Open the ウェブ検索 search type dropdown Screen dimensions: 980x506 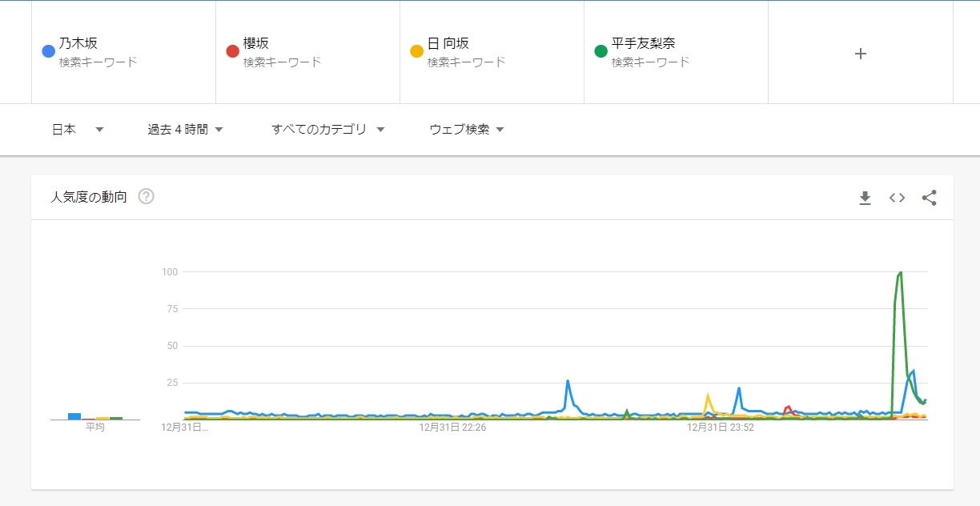click(467, 130)
